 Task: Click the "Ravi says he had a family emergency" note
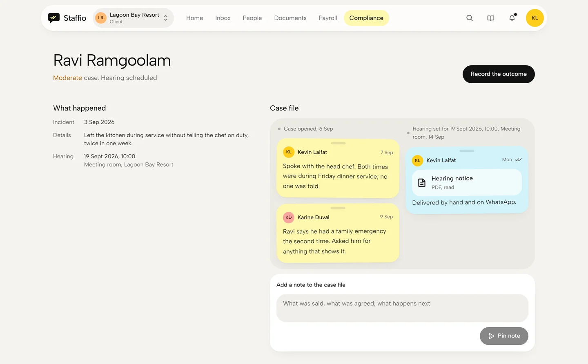334,241
